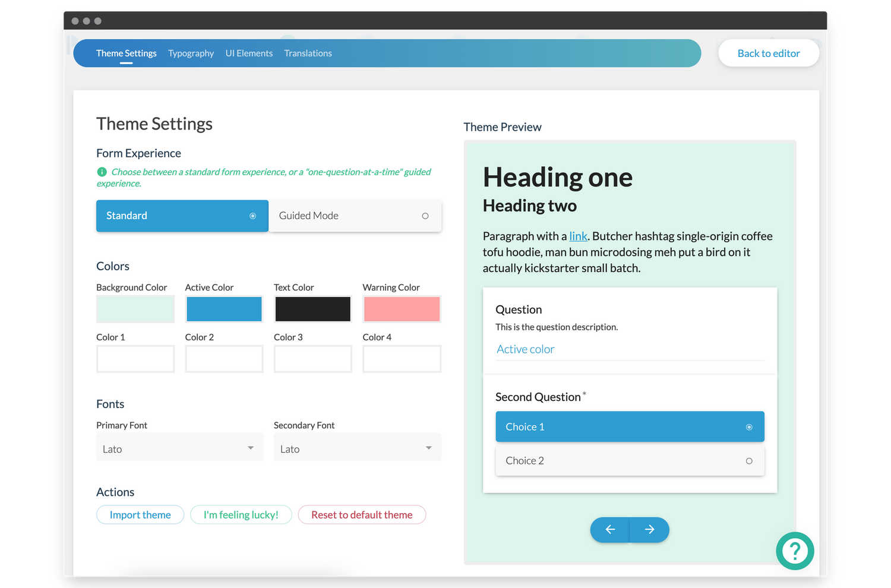The height and width of the screenshot is (588, 891).
Task: Click the Active color input field
Action: pyautogui.click(x=630, y=349)
